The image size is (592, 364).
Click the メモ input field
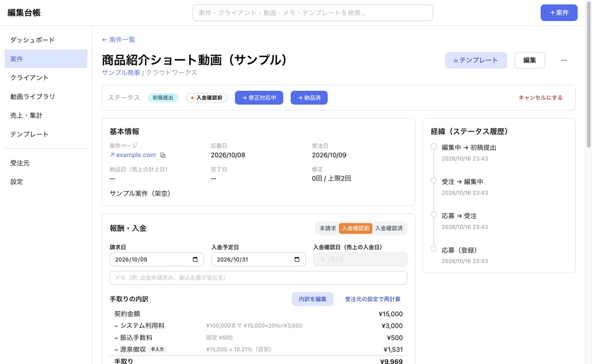[x=258, y=277]
